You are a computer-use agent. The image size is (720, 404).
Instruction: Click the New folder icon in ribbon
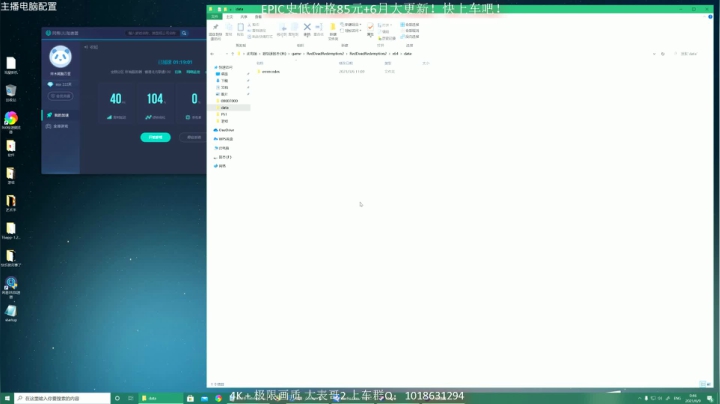(x=333, y=30)
